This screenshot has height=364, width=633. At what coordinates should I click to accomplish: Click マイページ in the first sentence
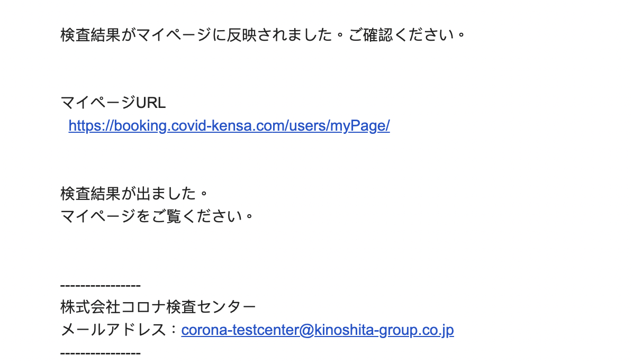point(174,35)
